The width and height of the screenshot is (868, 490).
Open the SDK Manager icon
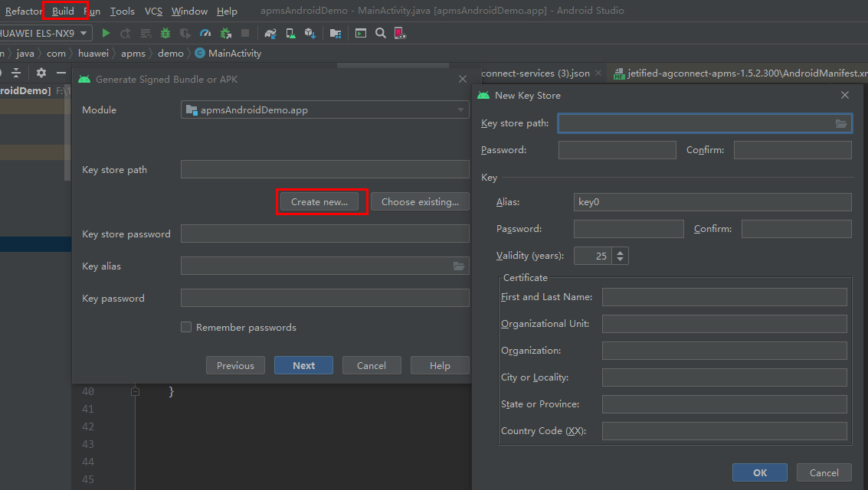[x=310, y=33]
